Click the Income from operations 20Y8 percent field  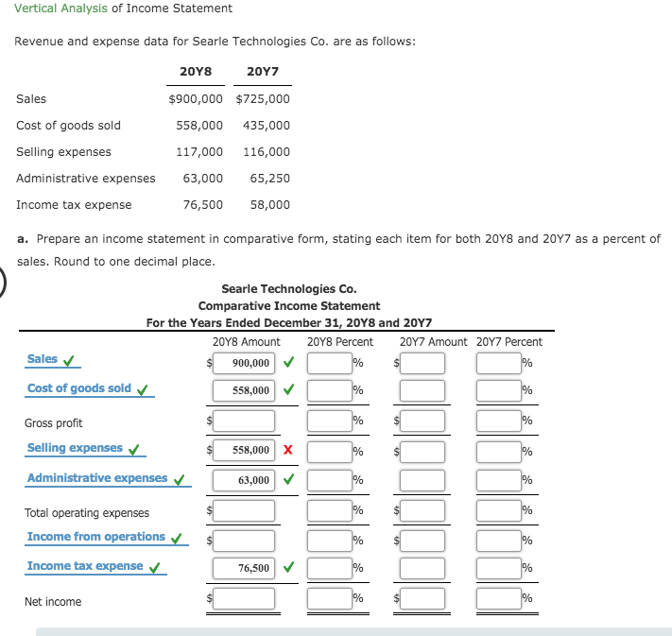click(x=330, y=541)
